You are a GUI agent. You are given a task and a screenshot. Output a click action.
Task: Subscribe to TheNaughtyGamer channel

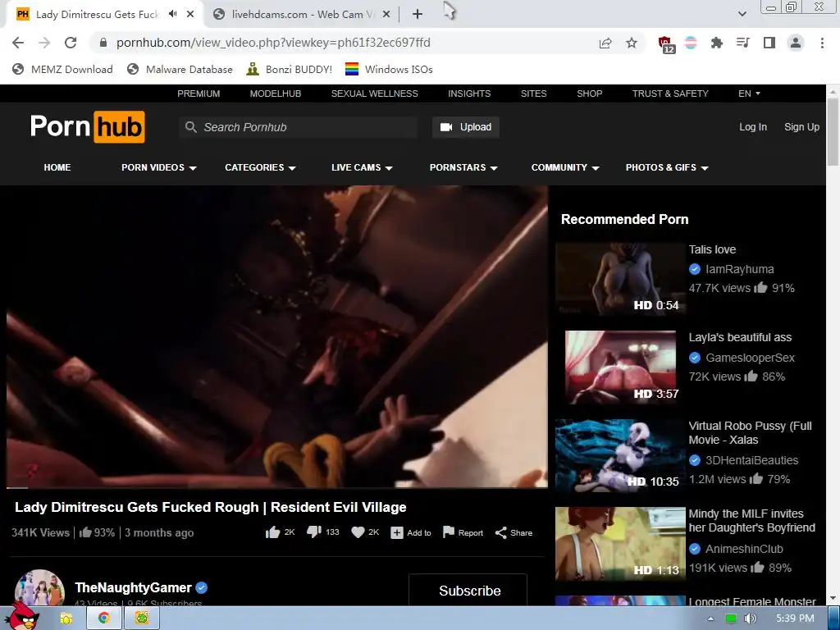pos(468,591)
